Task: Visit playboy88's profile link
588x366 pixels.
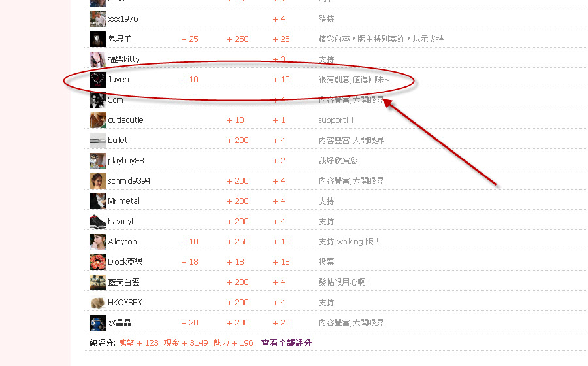Action: coord(125,161)
